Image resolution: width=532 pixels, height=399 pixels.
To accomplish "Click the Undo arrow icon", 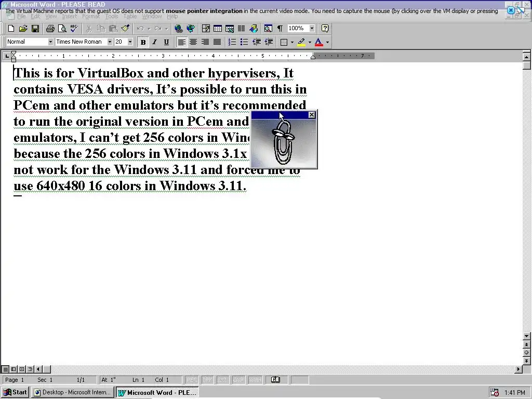I will click(x=140, y=29).
